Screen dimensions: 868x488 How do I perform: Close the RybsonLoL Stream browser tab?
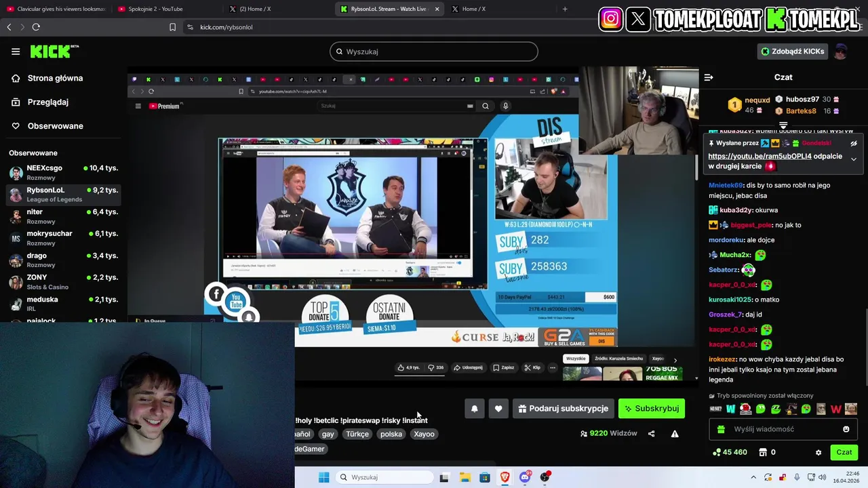[437, 9]
